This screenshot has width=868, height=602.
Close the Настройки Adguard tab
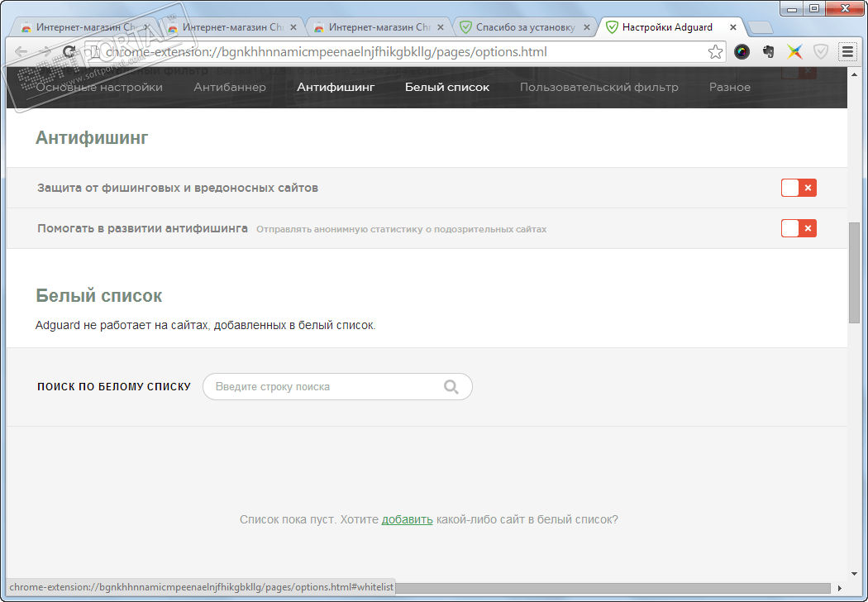[x=733, y=27]
